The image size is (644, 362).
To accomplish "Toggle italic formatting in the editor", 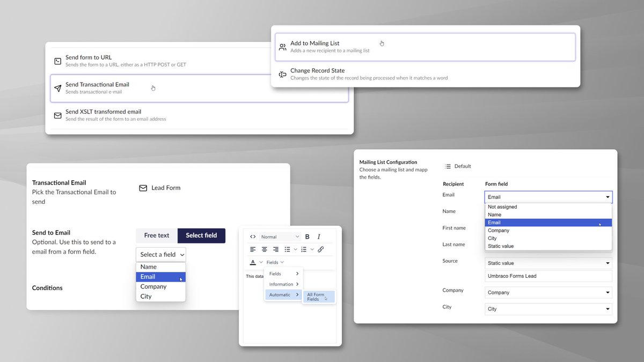I will click(x=319, y=237).
